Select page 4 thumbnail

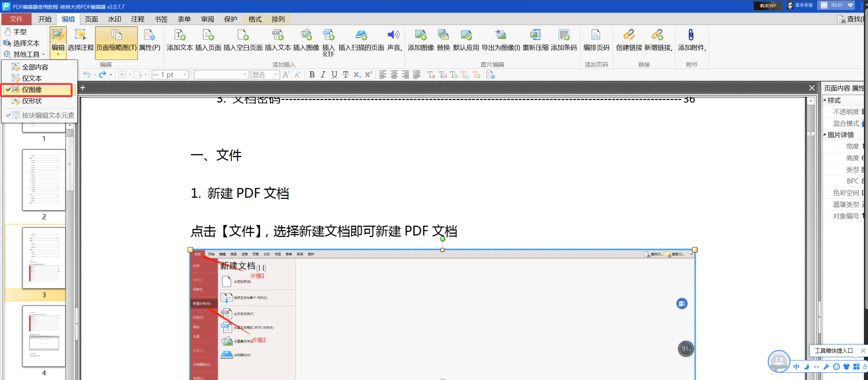(x=44, y=336)
